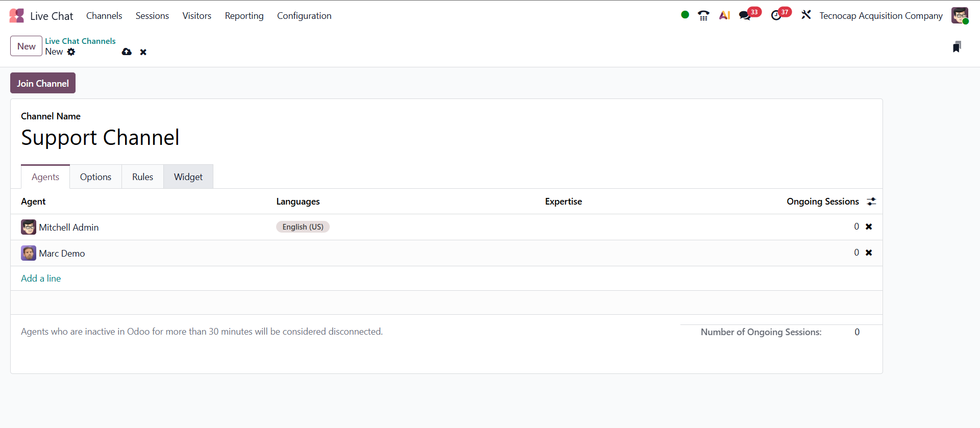The image size is (980, 428).
Task: Remove Mitchell Admin agent row
Action: point(869,226)
